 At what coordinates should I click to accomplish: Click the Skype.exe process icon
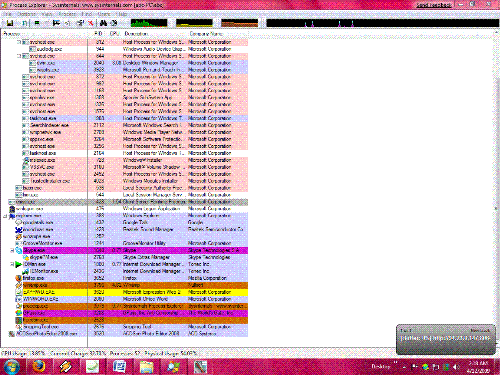click(19, 251)
